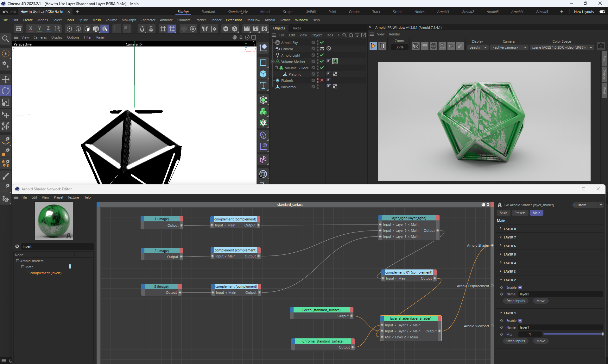Uncheck Enable under LAYER 1

(520, 321)
